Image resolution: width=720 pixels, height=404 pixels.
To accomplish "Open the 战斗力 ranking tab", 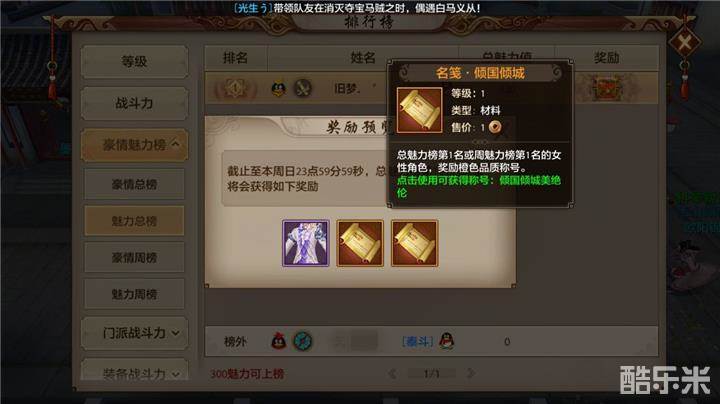I will pyautogui.click(x=135, y=103).
